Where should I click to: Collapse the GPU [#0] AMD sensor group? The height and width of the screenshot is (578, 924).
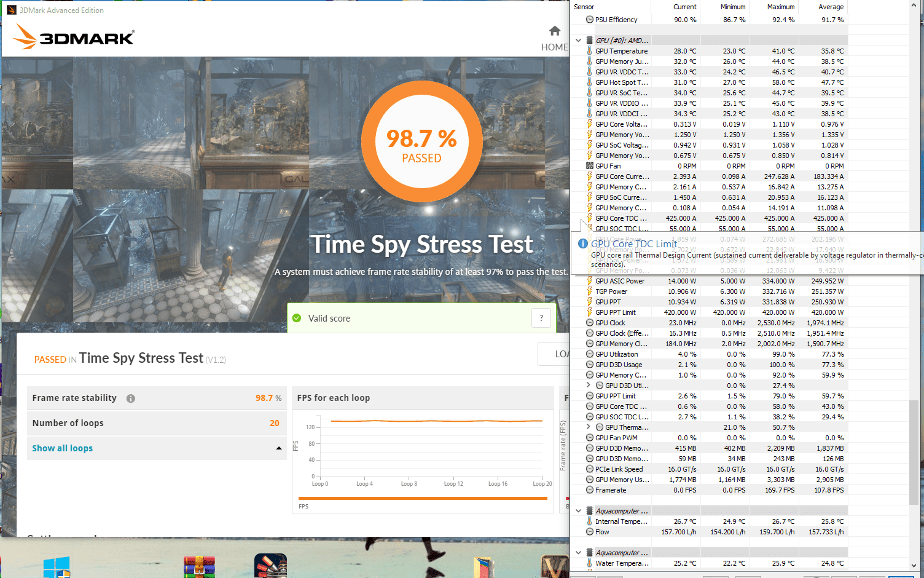pyautogui.click(x=578, y=41)
